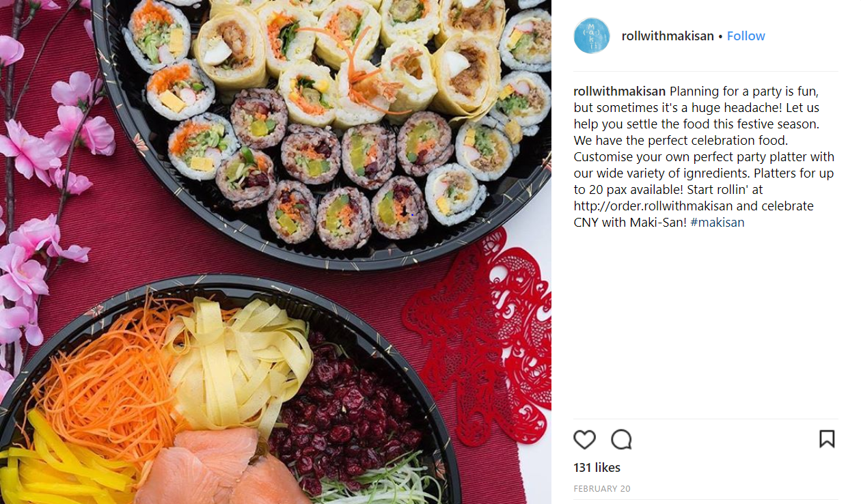Viewport: 861px width, 504px height.
Task: Open the FEBRUARY 20 post timestamp
Action: [602, 489]
